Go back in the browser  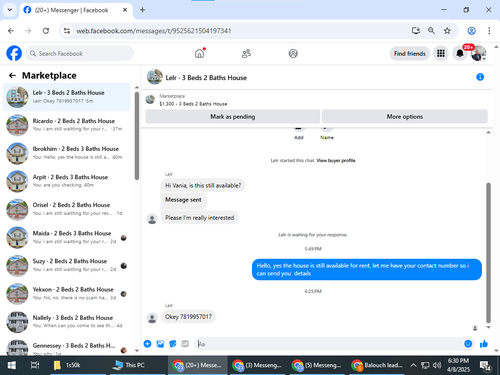[11, 31]
